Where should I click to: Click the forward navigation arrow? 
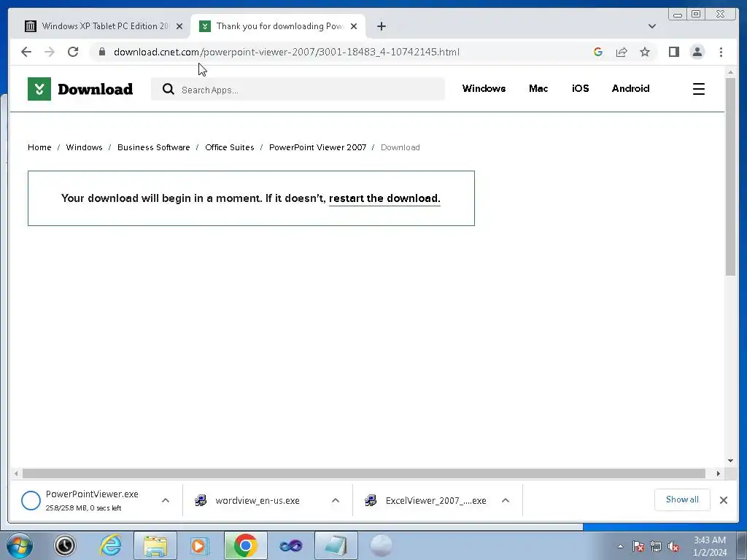coord(50,52)
